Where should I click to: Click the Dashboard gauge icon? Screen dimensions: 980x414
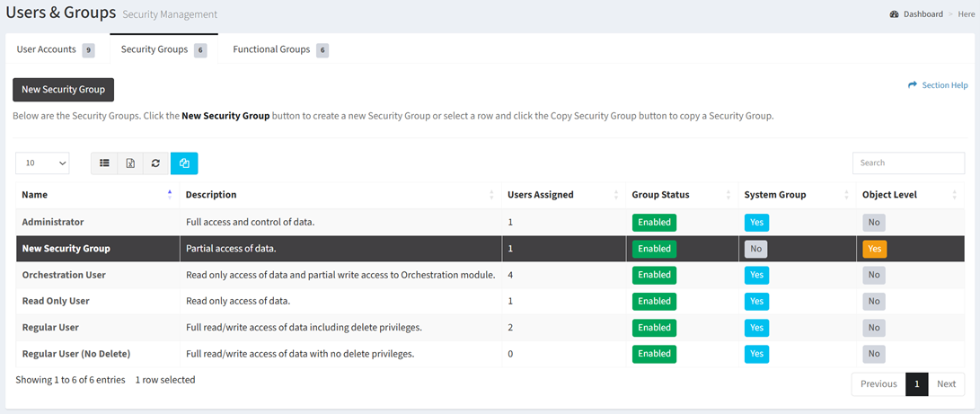(x=895, y=14)
